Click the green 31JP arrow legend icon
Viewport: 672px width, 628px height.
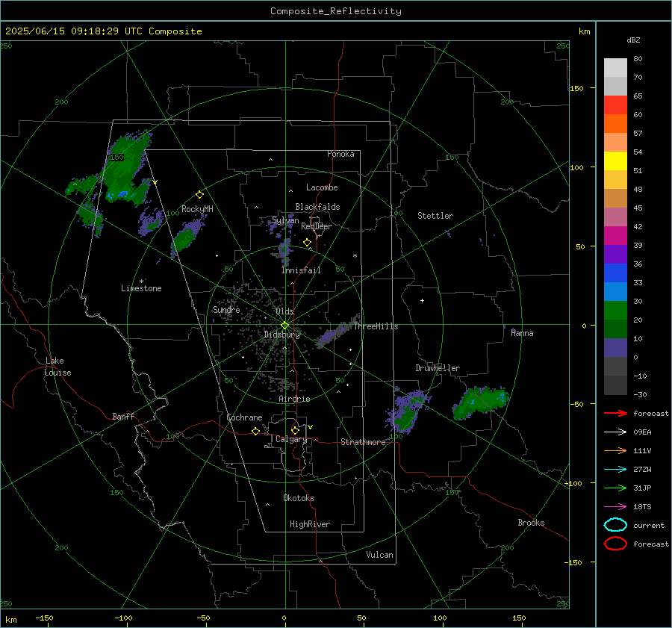click(x=615, y=488)
